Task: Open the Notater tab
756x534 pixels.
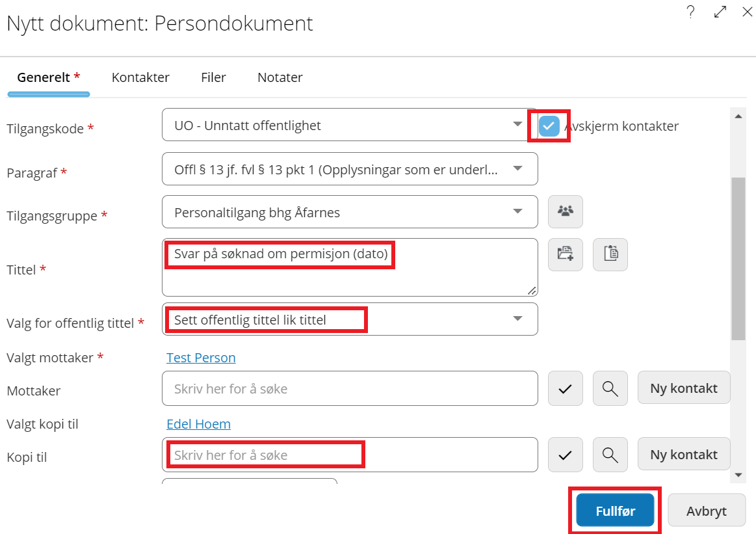Action: 280,77
